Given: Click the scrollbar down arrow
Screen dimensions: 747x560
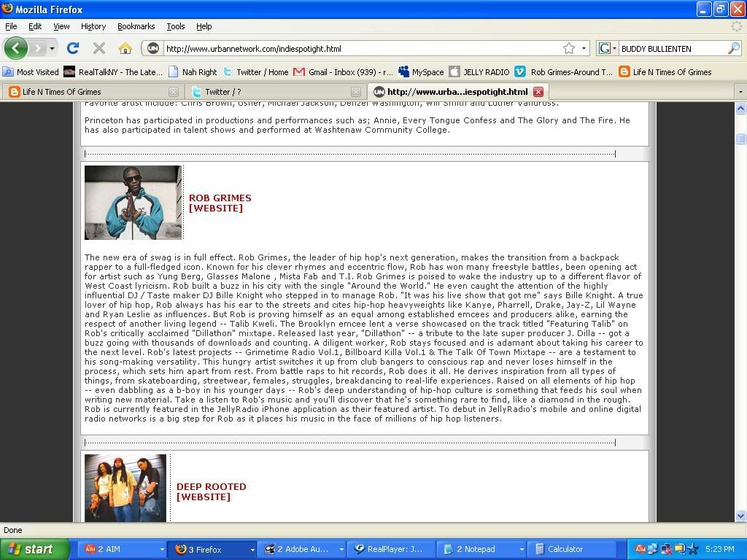Looking at the screenshot, I should pyautogui.click(x=740, y=516).
